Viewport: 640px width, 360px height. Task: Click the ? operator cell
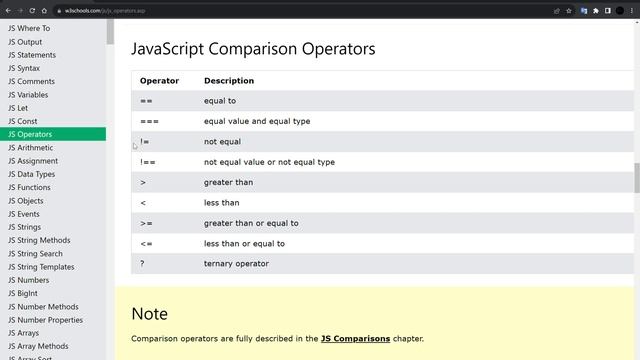(x=142, y=264)
